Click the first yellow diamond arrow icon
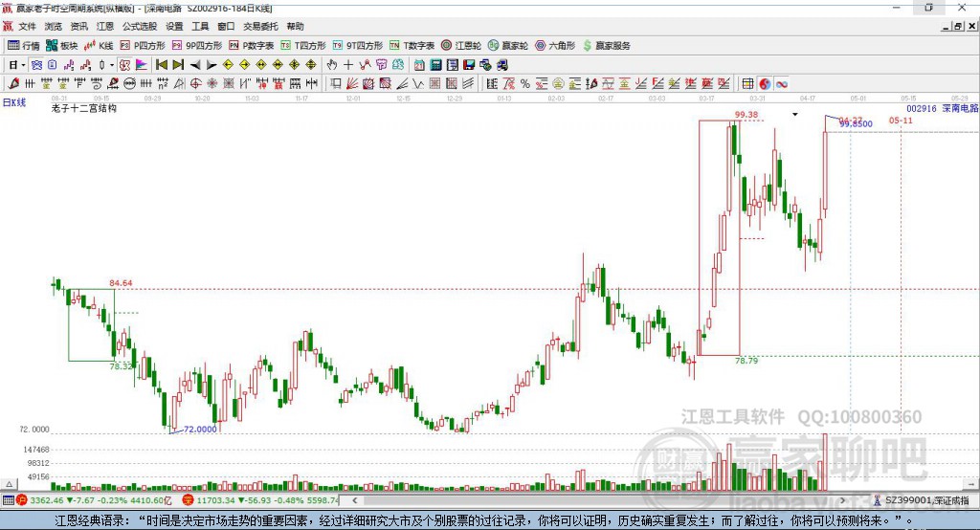The width and height of the screenshot is (980, 530). click(x=228, y=65)
